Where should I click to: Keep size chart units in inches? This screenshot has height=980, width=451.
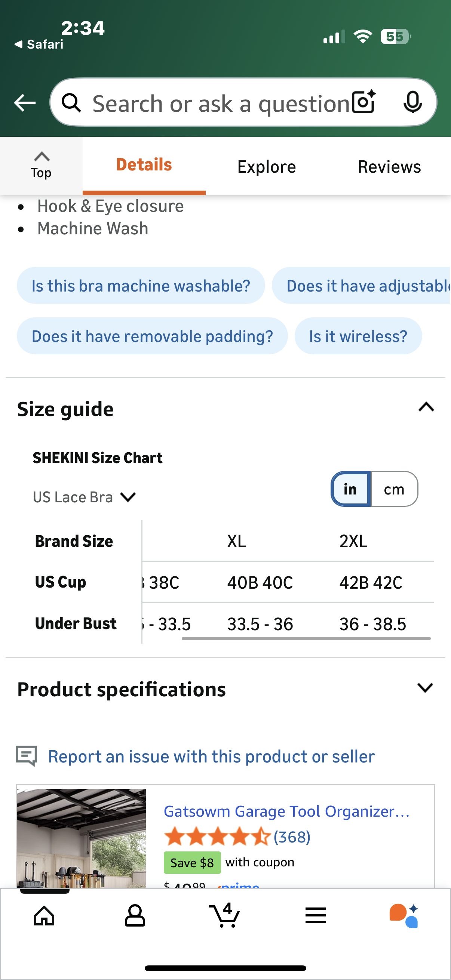[350, 489]
